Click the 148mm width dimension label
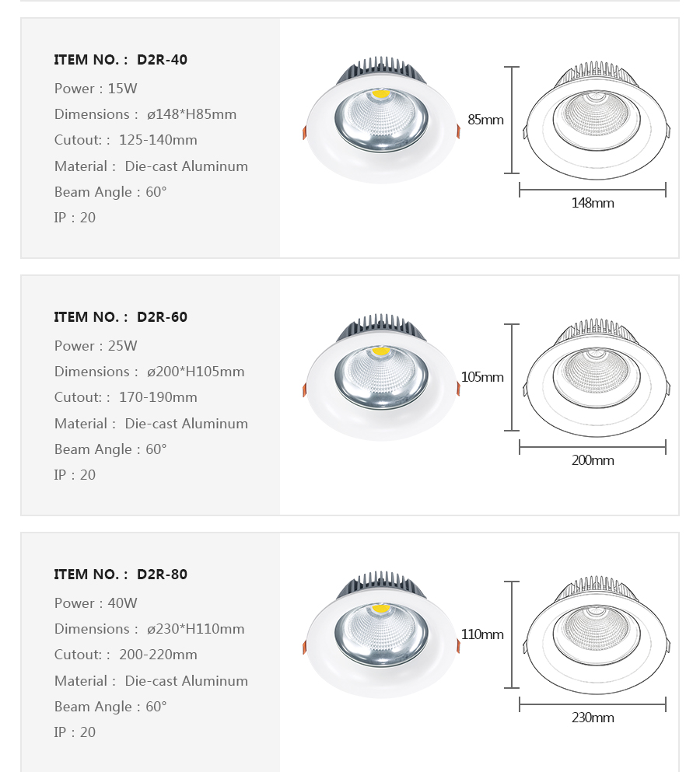Image resolution: width=700 pixels, height=772 pixels. [x=593, y=203]
